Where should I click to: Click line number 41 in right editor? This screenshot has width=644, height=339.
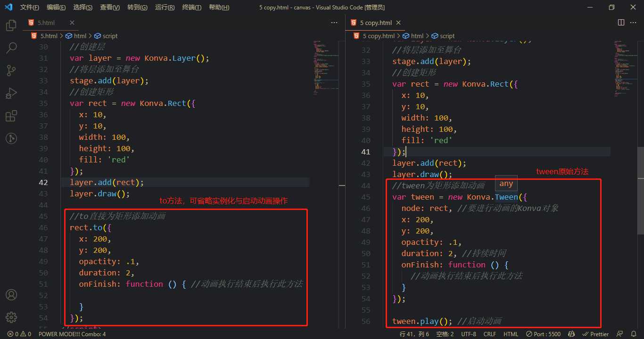pyautogui.click(x=365, y=152)
